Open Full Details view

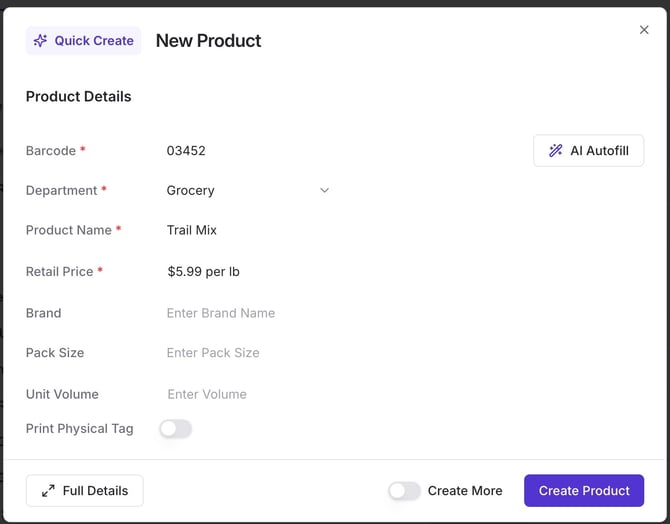pyautogui.click(x=85, y=491)
